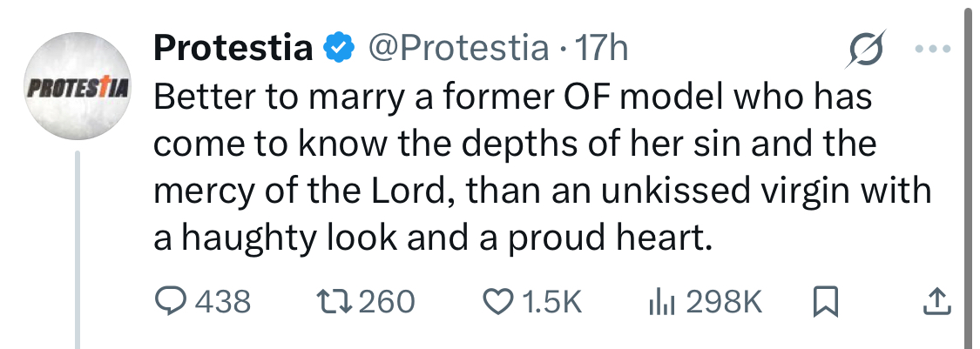Viewport: 980px width, 349px height.
Task: Click the 260 reposts count
Action: tap(386, 302)
